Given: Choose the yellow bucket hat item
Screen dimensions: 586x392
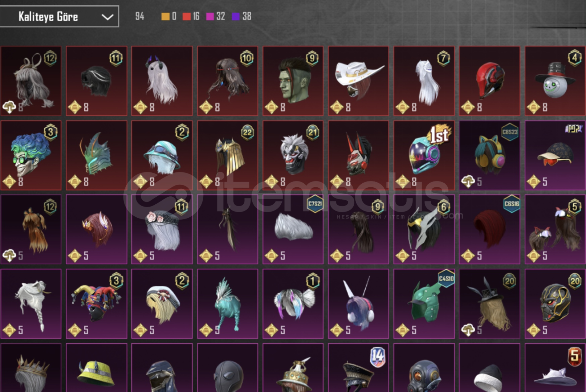Looking at the screenshot, I should [x=97, y=368].
